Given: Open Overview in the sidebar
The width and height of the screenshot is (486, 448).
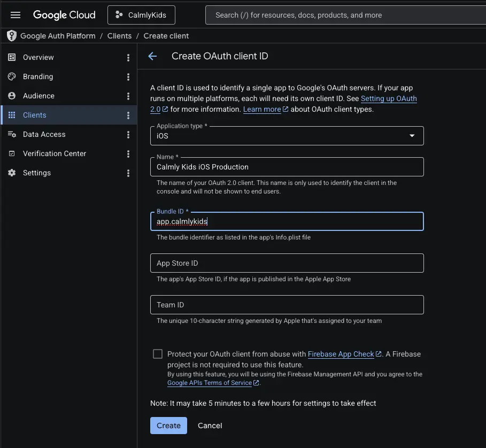Looking at the screenshot, I should (69, 57).
